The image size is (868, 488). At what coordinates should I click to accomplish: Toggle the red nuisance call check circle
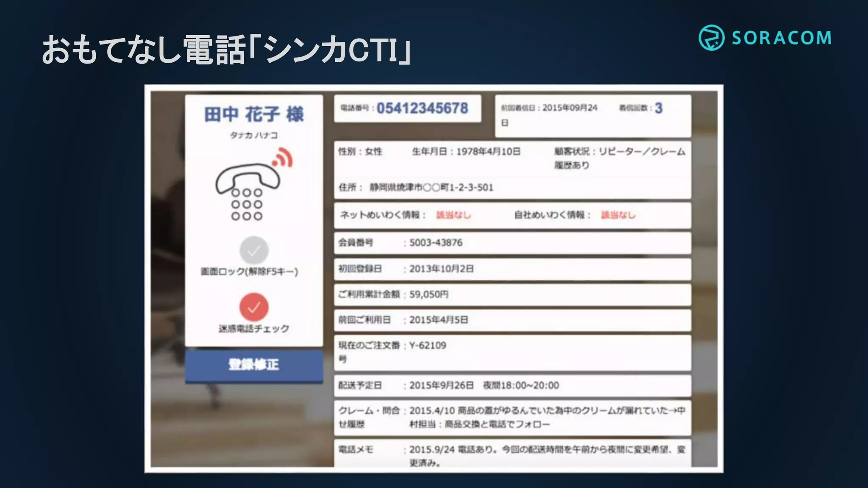(254, 307)
